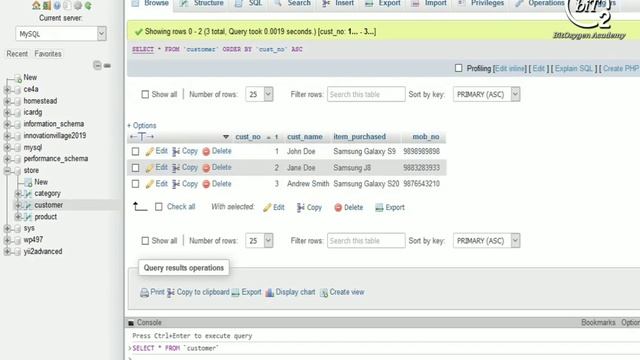Select row checkbox for Andrew Smith
The image size is (640, 360).
[136, 184]
